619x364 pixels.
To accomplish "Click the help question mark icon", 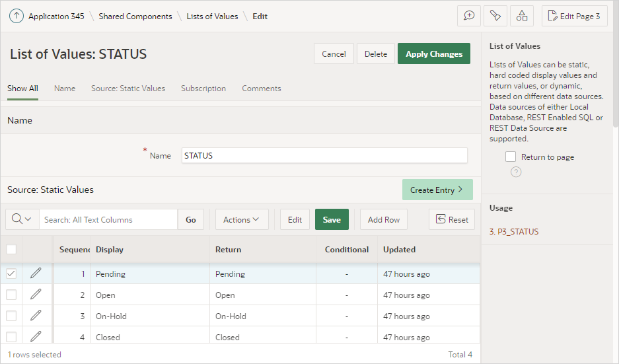I will click(x=516, y=172).
